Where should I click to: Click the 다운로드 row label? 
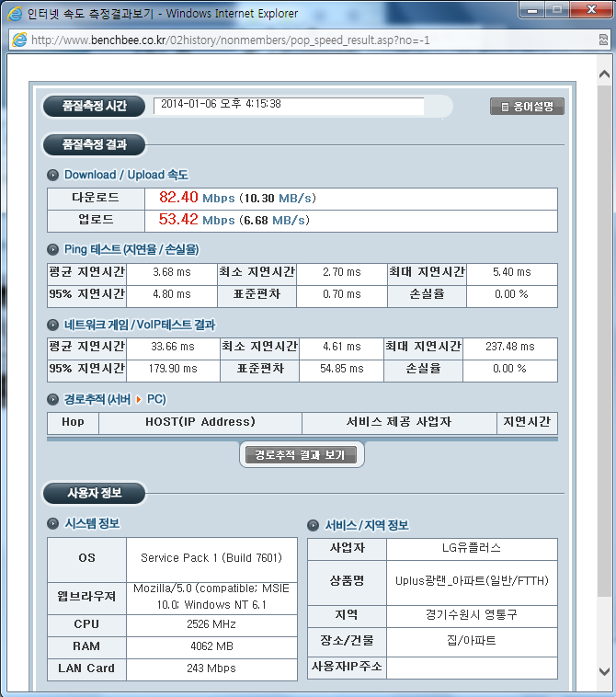point(96,198)
